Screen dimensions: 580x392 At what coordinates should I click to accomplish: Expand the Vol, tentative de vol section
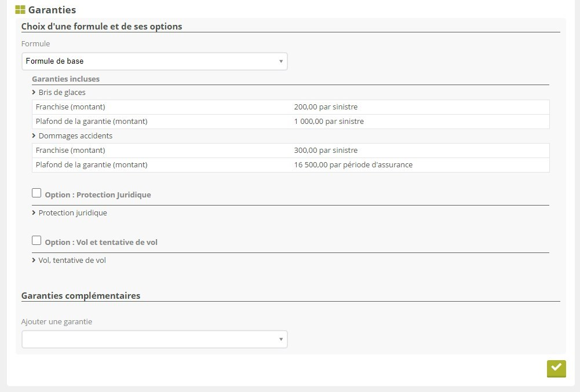pos(72,260)
